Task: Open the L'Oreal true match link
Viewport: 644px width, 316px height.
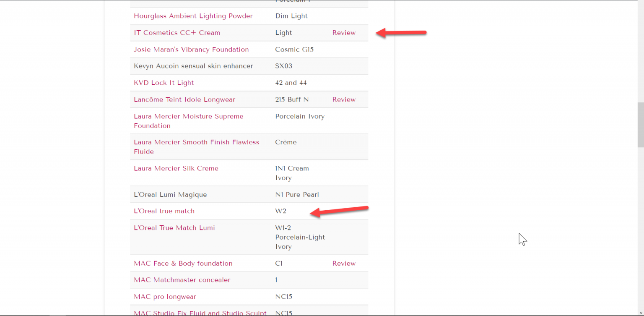Action: (x=164, y=211)
